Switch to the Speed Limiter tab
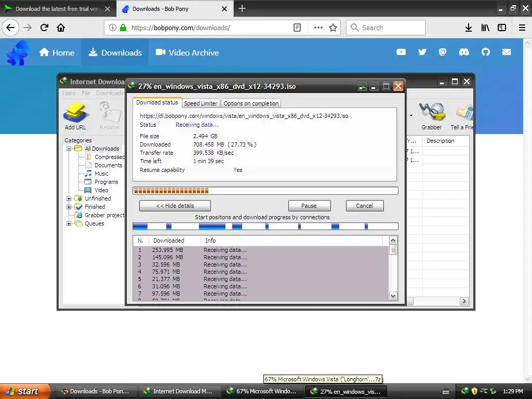532x399 pixels. click(201, 103)
